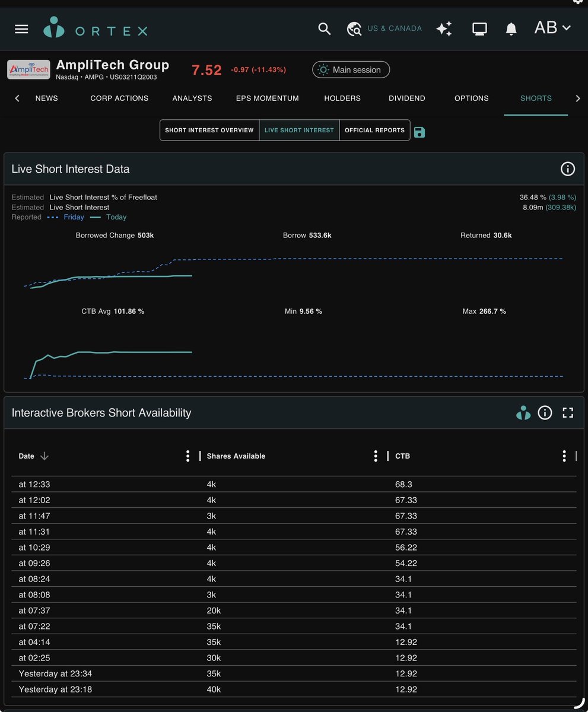
Task: Switch to the HOLDERS tab
Action: 342,98
